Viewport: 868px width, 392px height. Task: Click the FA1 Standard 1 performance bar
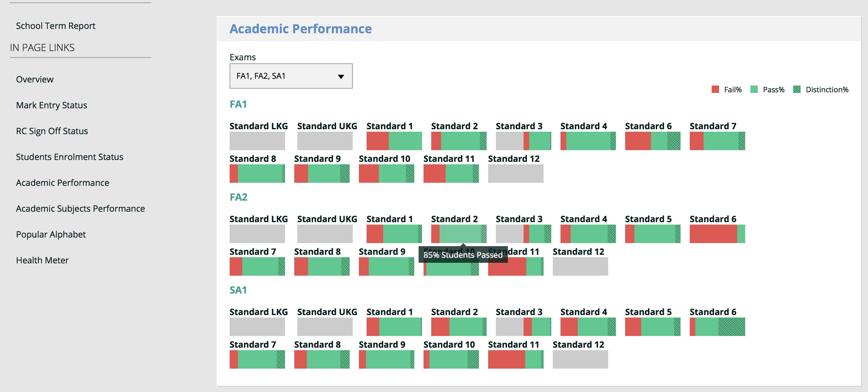pos(394,141)
